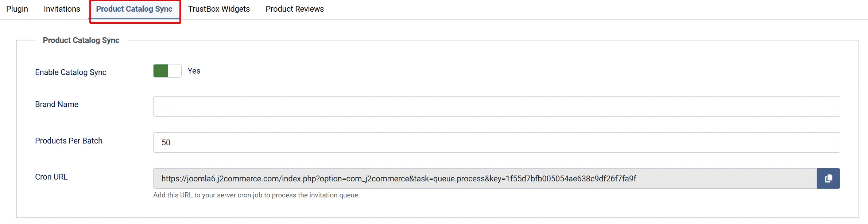Click the green side of the sync switch
Viewport: 868px width, 224px height.
pos(161,71)
